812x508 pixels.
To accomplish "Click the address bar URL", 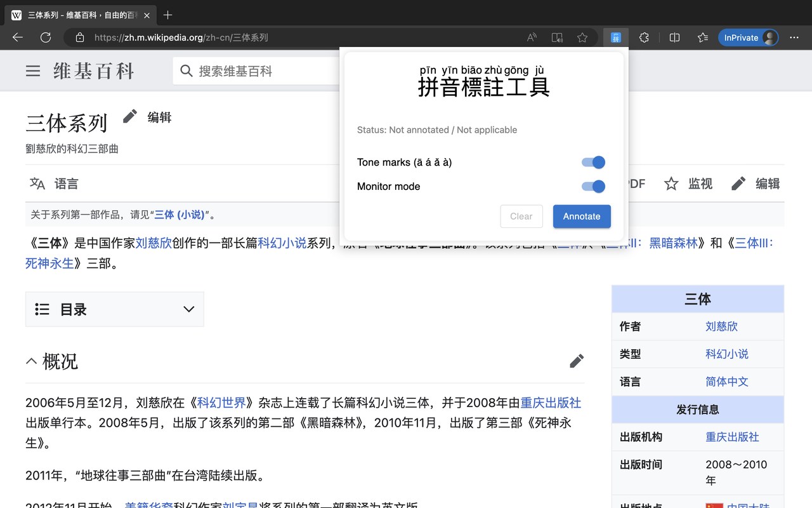I will point(181,37).
